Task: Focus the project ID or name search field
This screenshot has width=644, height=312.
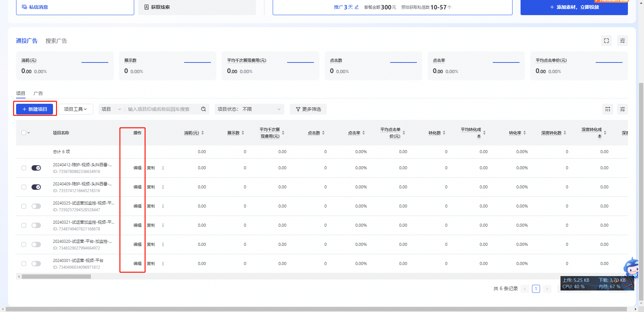Action: coord(163,109)
